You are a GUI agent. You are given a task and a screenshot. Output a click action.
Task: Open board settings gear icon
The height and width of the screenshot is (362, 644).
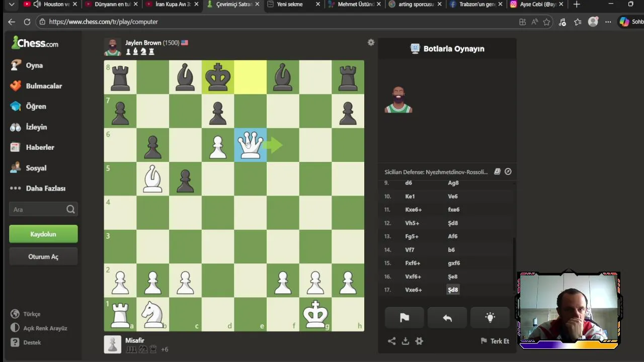coord(371,43)
